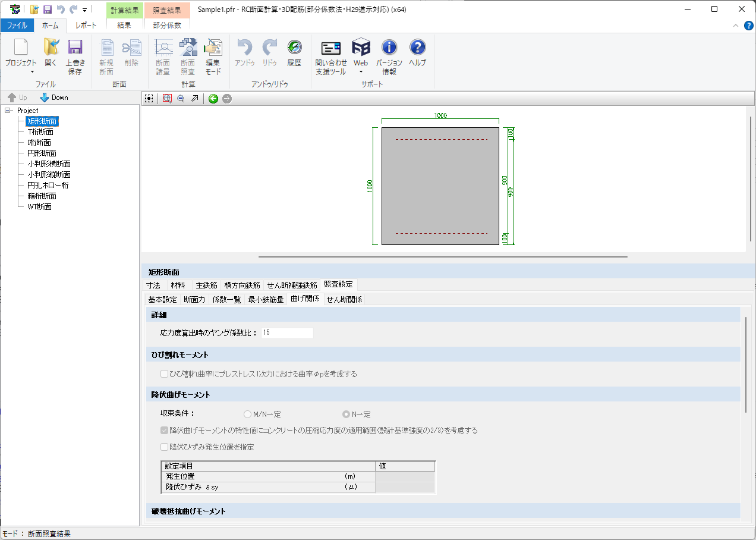Screen dimensions: 756x540
Task: Click the diagonal arrow view icon
Action: (x=194, y=99)
